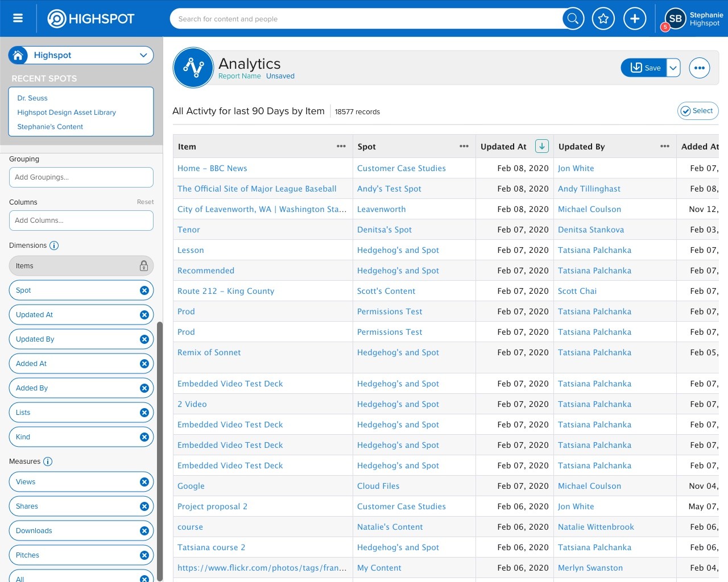The height and width of the screenshot is (582, 728).
Task: Open the Home – BBC News item
Action: click(x=212, y=168)
